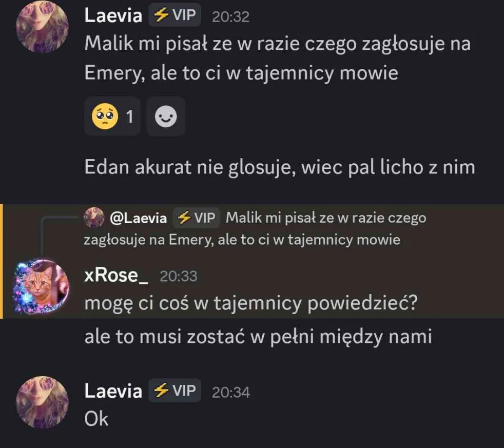The width and height of the screenshot is (504, 448).
Task: Click the pleading face emoji reaction
Action: [112, 116]
